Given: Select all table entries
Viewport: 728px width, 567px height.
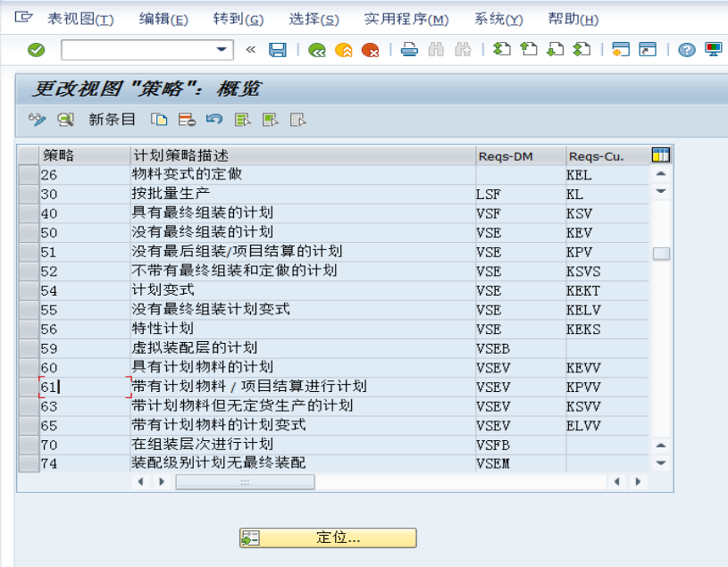Looking at the screenshot, I should (243, 118).
